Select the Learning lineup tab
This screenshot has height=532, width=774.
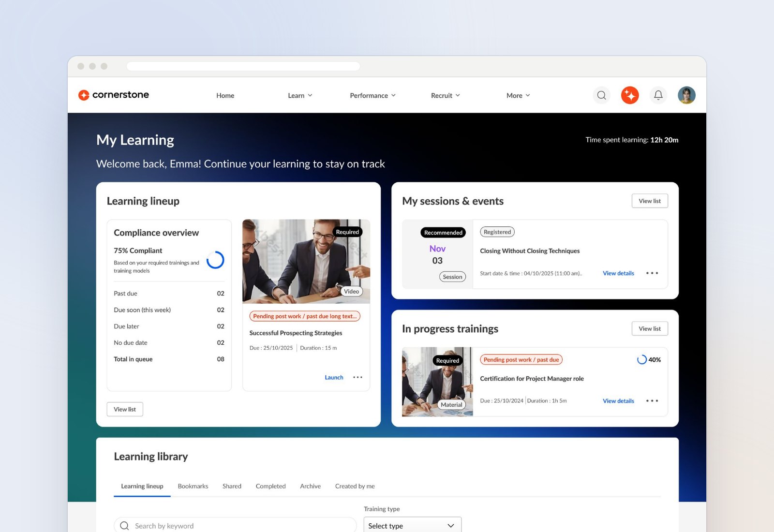coord(142,486)
